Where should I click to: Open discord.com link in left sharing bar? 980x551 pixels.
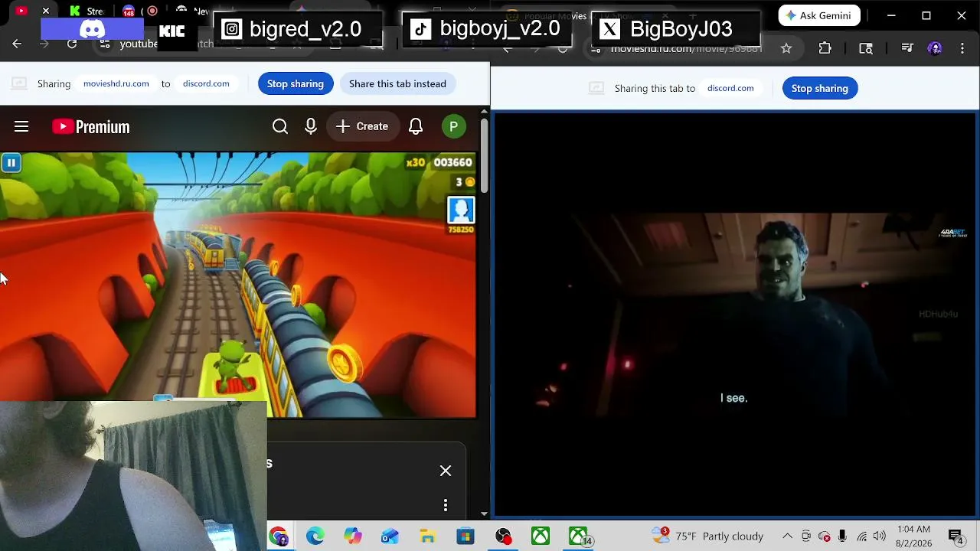[206, 83]
